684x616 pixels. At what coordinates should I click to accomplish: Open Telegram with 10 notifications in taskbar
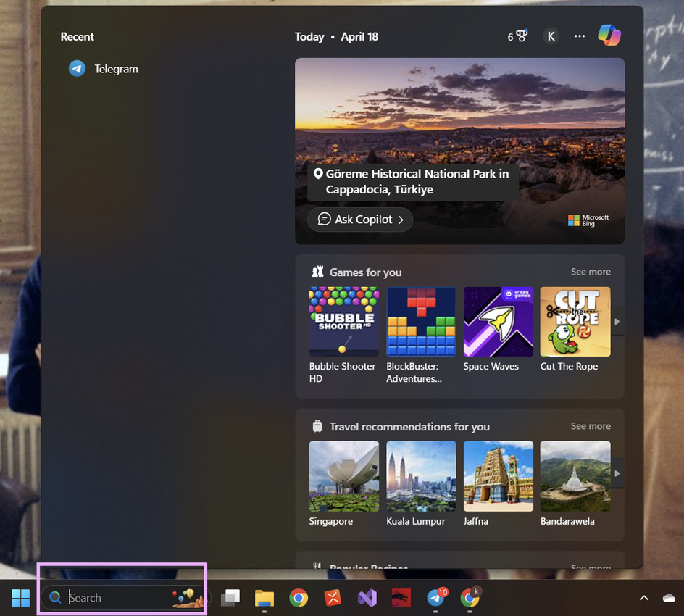pyautogui.click(x=436, y=597)
